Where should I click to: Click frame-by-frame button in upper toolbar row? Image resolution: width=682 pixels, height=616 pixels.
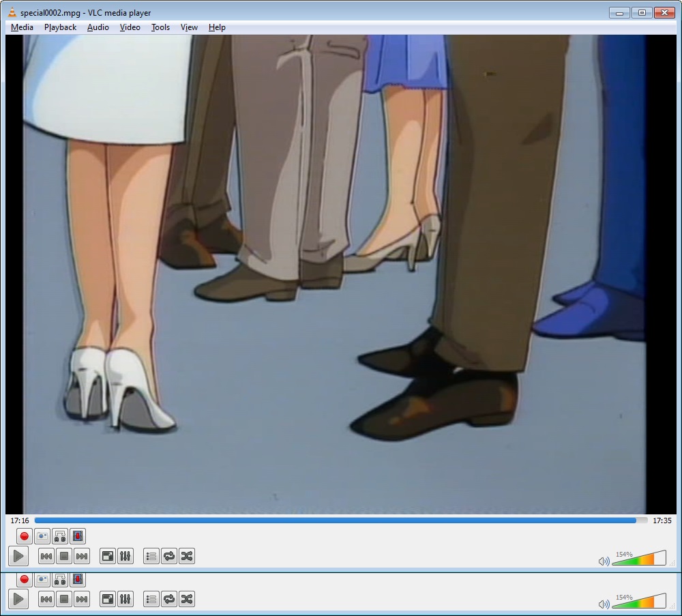(x=78, y=536)
